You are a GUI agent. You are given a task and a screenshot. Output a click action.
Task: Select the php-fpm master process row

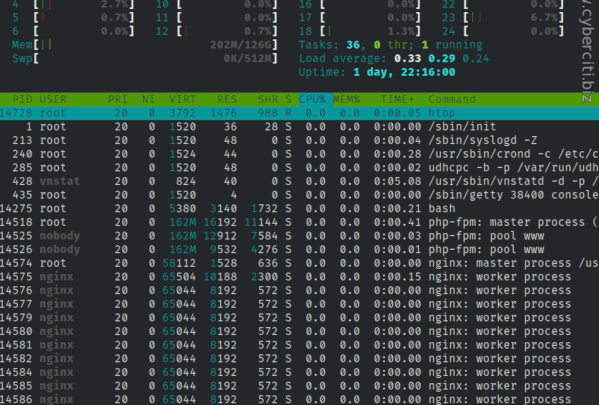click(300, 222)
